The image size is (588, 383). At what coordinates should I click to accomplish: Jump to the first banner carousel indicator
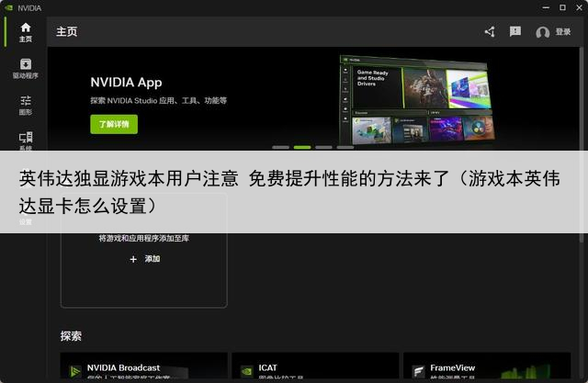[280, 147]
